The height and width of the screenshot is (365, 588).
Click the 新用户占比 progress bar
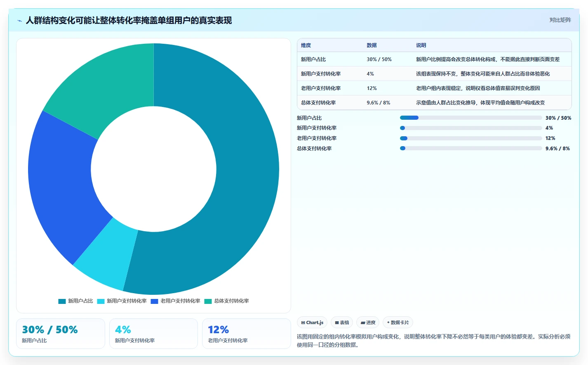(471, 118)
